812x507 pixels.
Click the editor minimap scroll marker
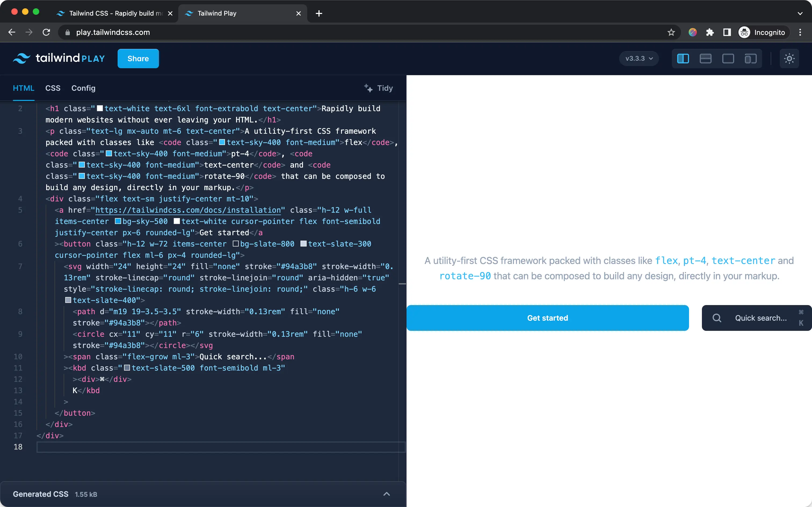402,284
